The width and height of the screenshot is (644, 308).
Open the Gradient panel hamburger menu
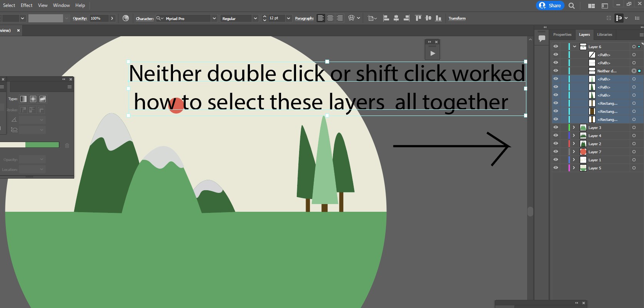pos(70,87)
